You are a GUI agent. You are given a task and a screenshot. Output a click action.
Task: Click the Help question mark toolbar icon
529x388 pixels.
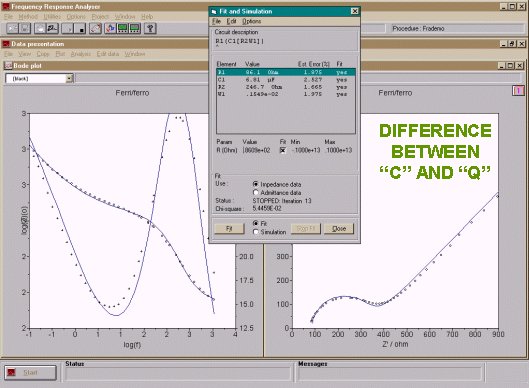tap(150, 28)
